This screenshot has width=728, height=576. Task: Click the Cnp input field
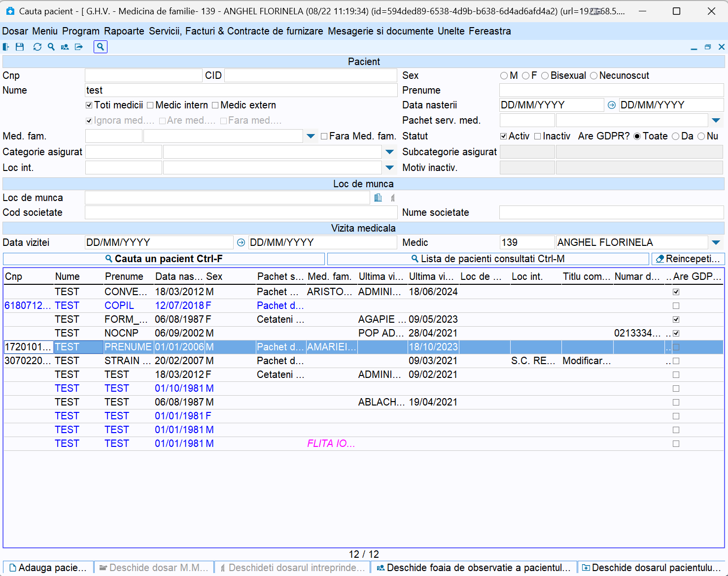143,75
